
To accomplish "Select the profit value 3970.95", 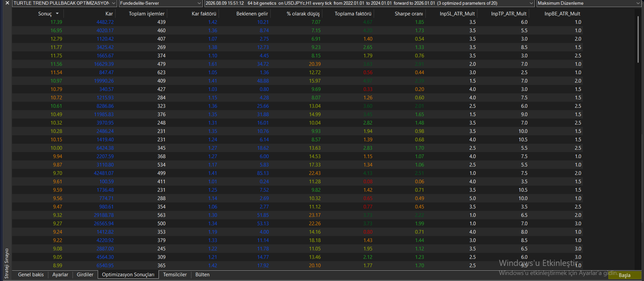I will click(x=105, y=123).
